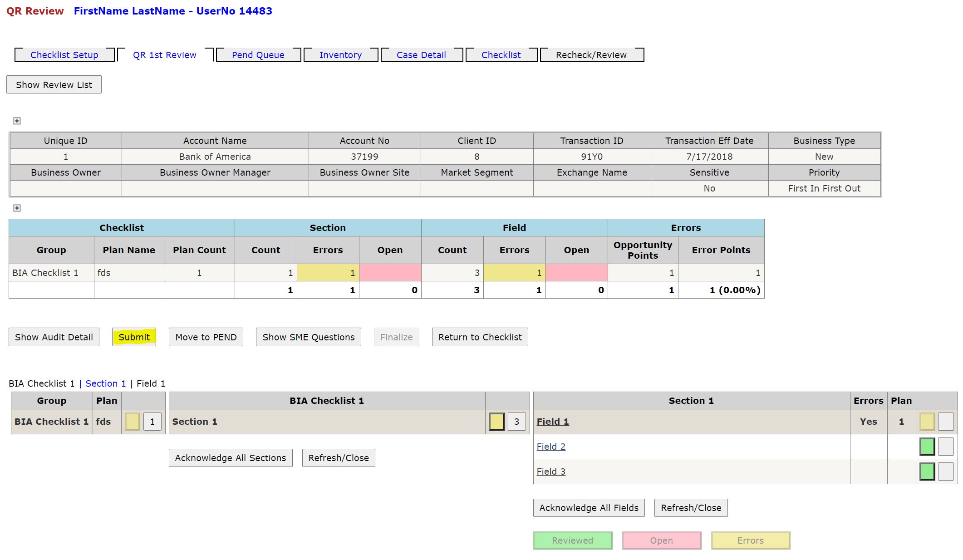Click yellow status box for Section 1 row
Screen dimensions: 963x560
click(496, 422)
